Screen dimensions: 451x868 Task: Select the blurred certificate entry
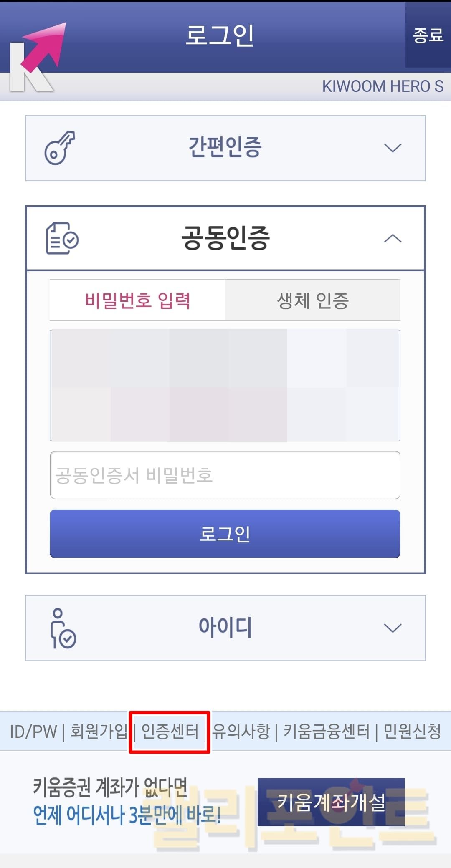point(225,385)
